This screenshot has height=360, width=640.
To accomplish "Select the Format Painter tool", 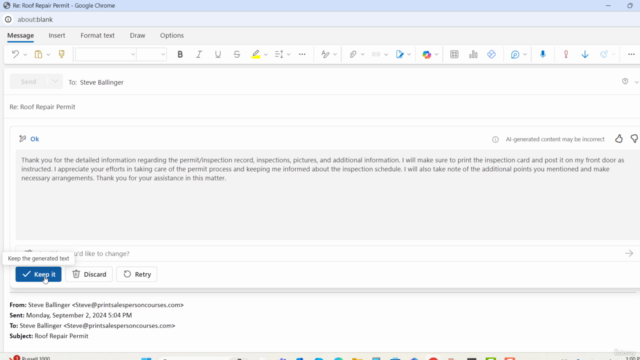I will (x=62, y=54).
